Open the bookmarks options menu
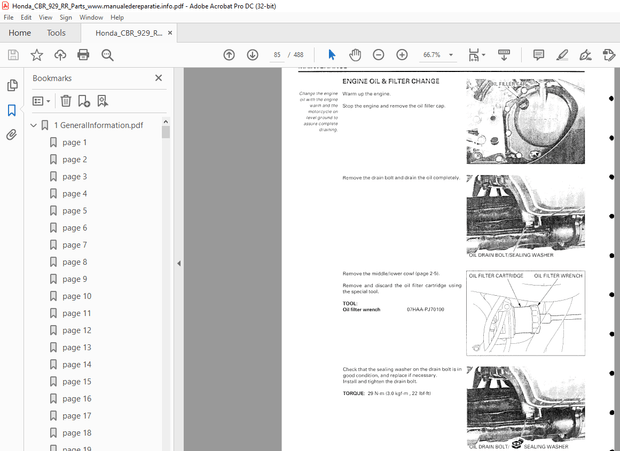620x451 pixels. click(41, 101)
